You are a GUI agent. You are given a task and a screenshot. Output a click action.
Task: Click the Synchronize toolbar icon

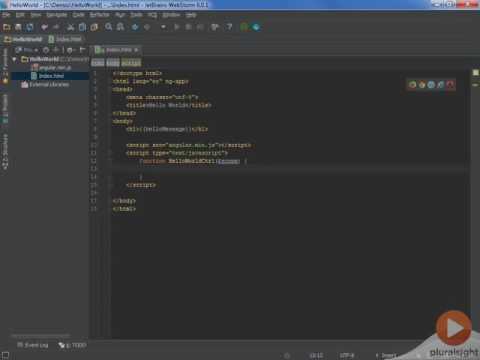(30, 27)
